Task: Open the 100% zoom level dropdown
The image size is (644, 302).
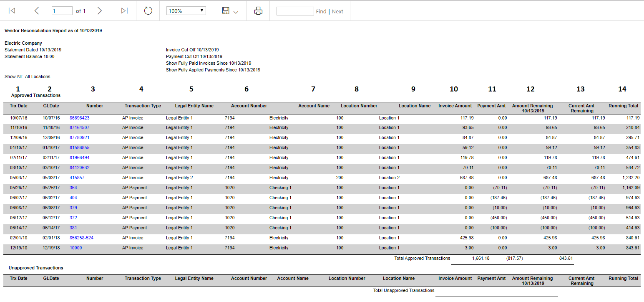Action: (186, 11)
